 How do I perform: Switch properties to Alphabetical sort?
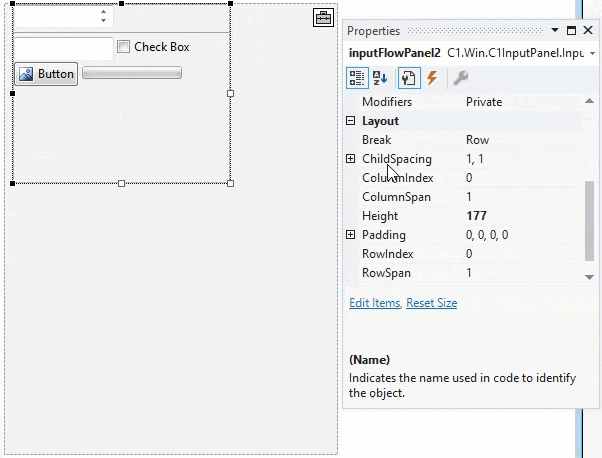(x=381, y=78)
